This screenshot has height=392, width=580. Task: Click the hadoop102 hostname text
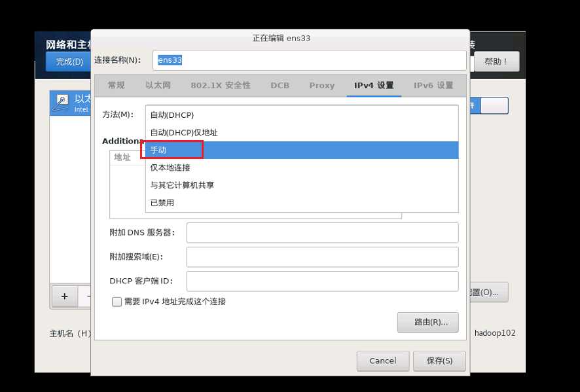click(x=495, y=333)
